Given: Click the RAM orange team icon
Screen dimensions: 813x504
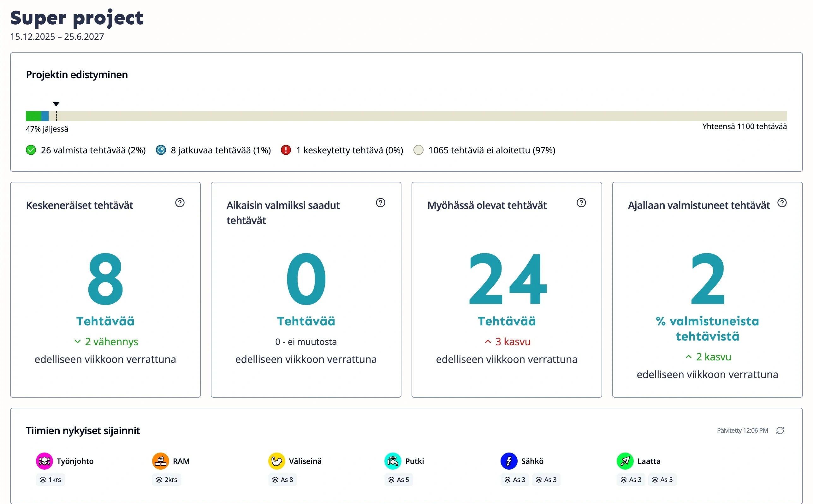Looking at the screenshot, I should tap(160, 461).
